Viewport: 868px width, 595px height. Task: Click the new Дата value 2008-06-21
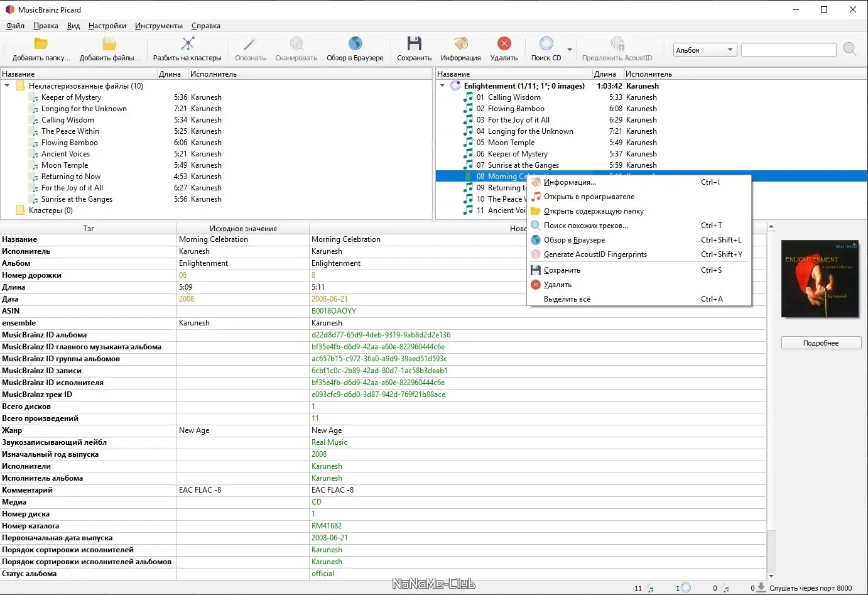[x=329, y=299]
